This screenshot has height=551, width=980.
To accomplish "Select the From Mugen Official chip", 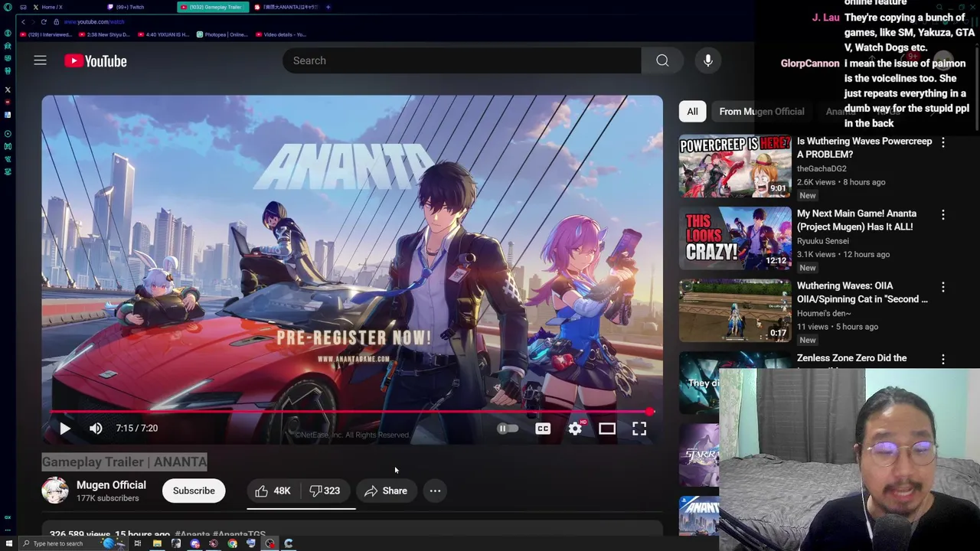I will 762,111.
